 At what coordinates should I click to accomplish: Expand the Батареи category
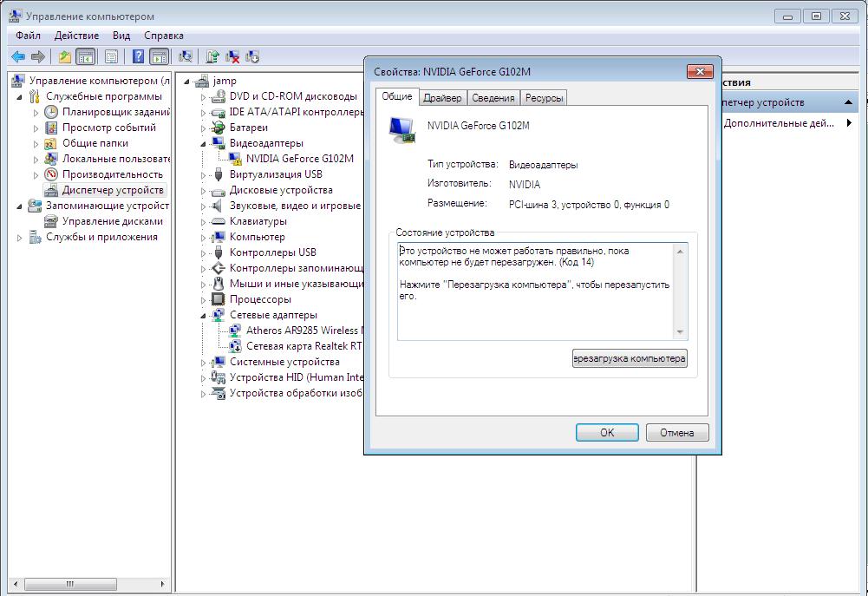[203, 128]
